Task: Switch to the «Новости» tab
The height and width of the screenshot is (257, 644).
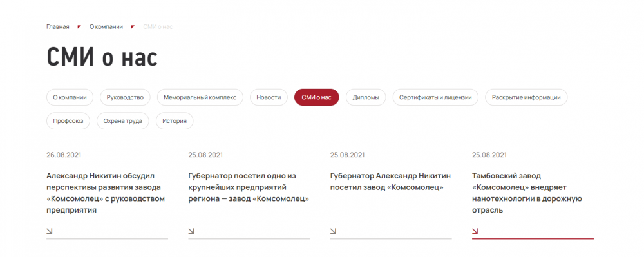Action: pyautogui.click(x=269, y=97)
